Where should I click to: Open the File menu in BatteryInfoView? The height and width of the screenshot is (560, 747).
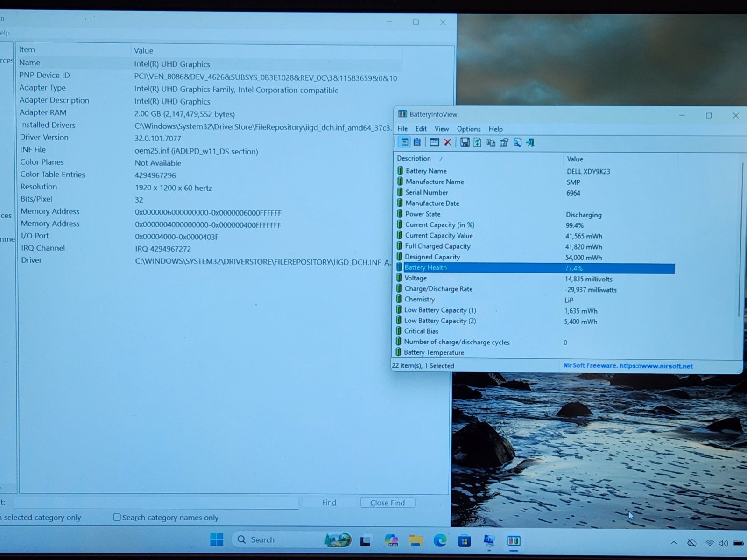click(402, 129)
